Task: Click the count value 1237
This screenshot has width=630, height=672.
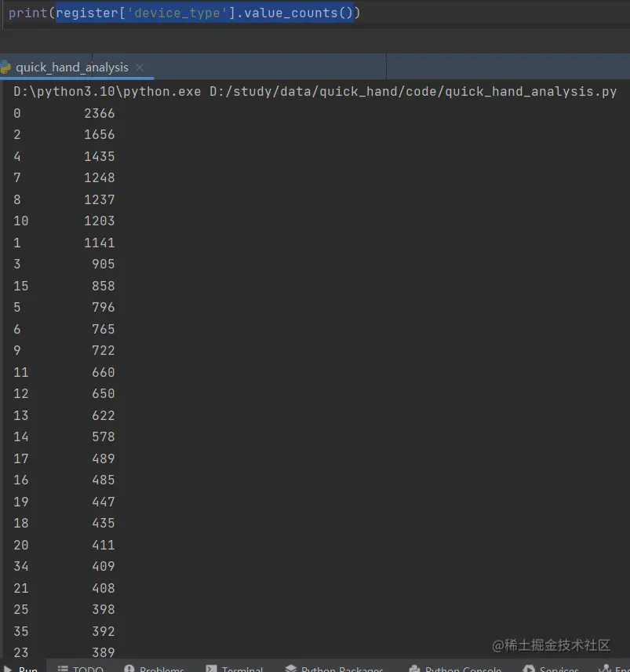Action: click(100, 199)
